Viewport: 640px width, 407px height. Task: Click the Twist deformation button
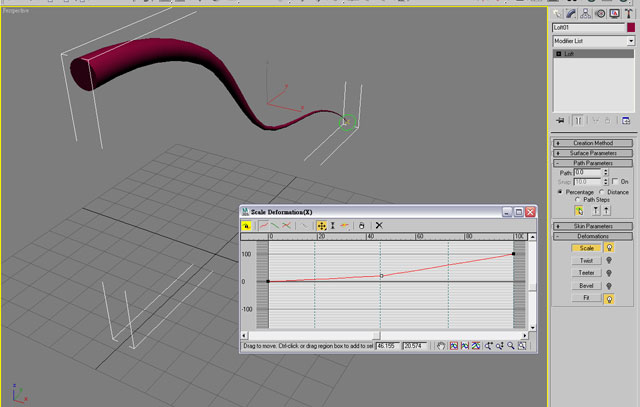(587, 260)
